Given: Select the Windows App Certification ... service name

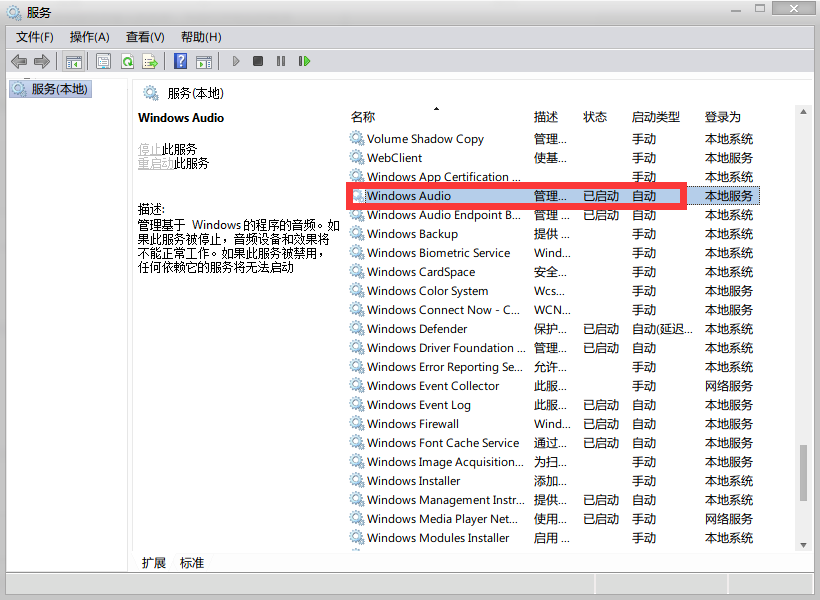Looking at the screenshot, I should tap(444, 177).
